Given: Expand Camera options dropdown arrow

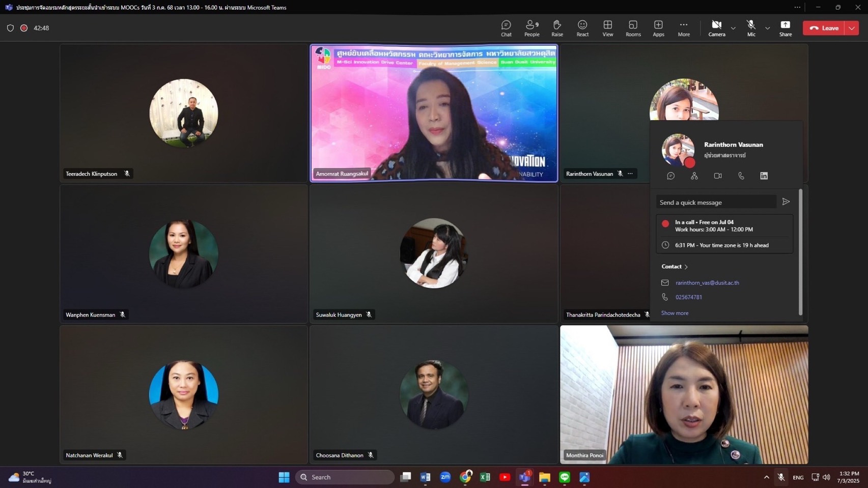Looking at the screenshot, I should pyautogui.click(x=733, y=28).
